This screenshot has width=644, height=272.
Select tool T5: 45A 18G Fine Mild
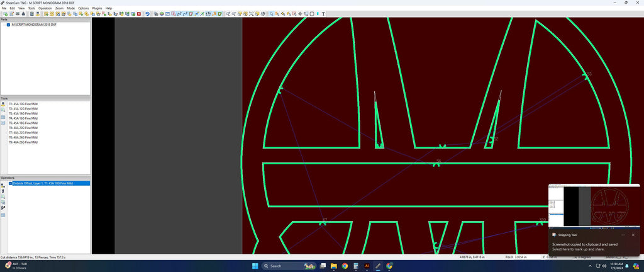(23, 123)
